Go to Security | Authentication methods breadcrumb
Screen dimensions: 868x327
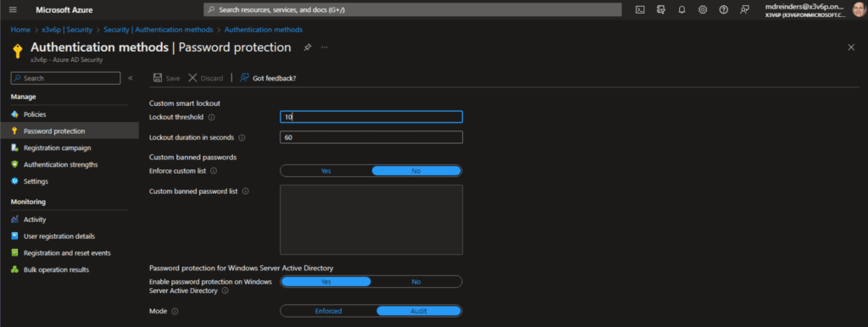coord(159,30)
